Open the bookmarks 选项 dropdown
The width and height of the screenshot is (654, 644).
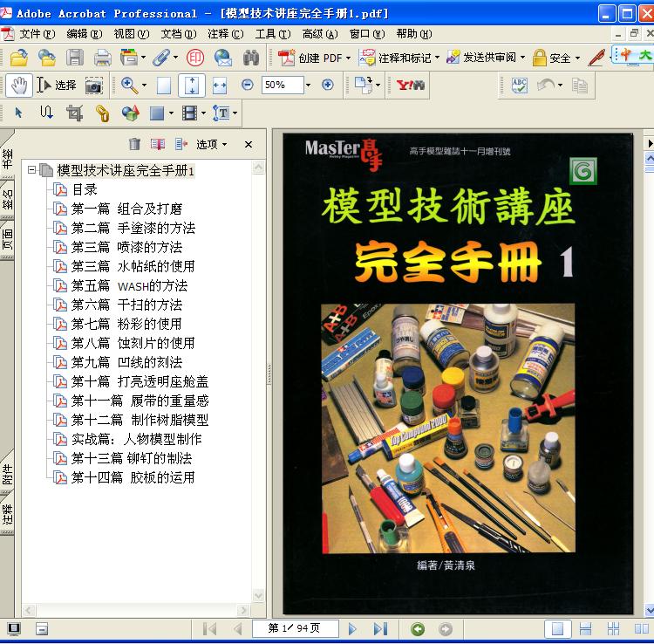212,144
